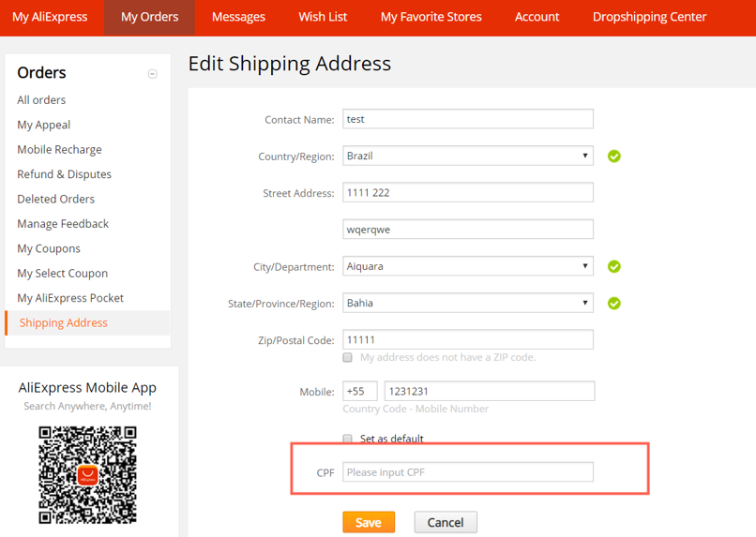Click green checkmark beside City/Department
This screenshot has height=537, width=756.
[x=613, y=266]
